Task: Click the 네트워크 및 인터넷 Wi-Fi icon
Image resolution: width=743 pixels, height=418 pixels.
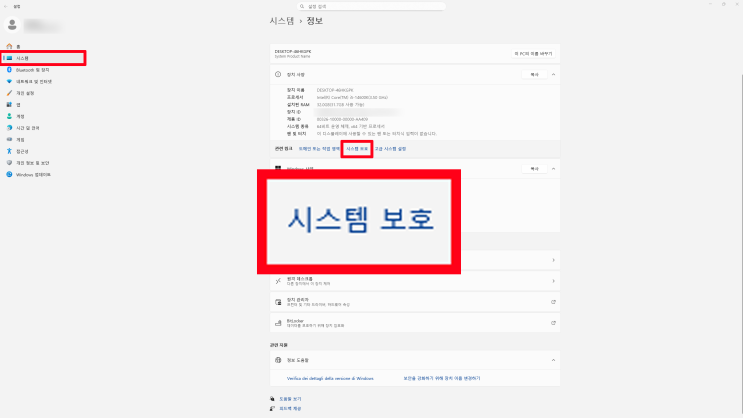Action: click(9, 82)
